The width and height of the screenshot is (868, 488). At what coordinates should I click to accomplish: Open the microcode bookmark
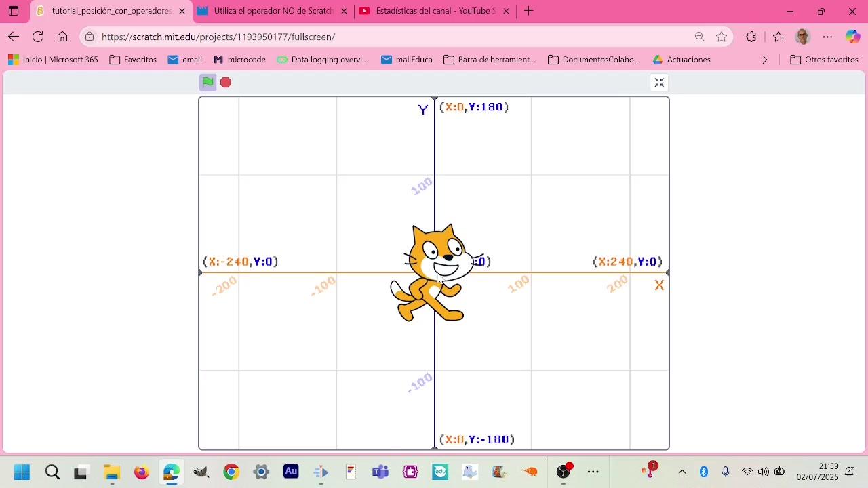click(239, 60)
